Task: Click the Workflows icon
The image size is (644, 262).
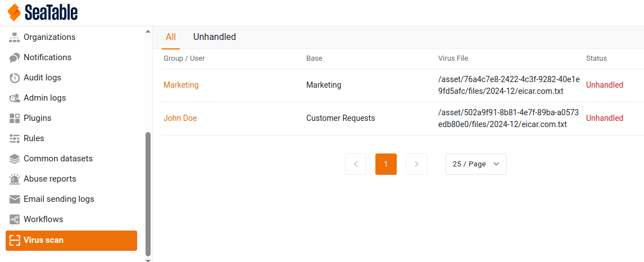Action: click(15, 219)
